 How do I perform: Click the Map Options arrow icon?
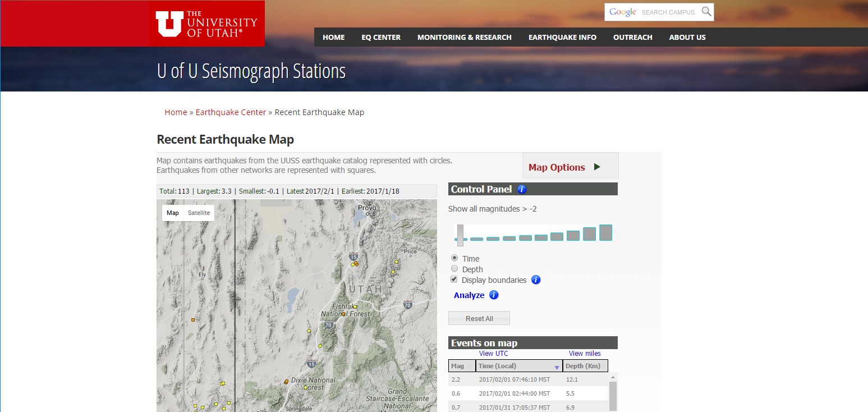pyautogui.click(x=597, y=167)
